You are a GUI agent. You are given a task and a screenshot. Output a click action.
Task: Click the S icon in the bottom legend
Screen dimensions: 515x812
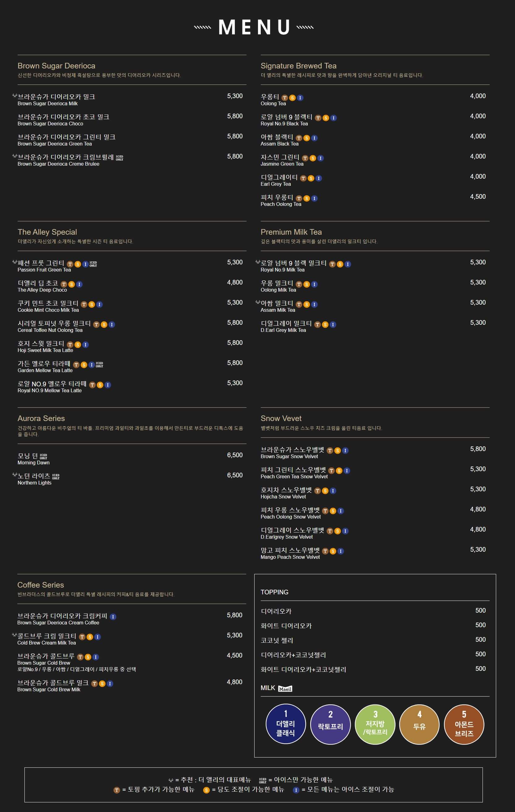pyautogui.click(x=207, y=790)
